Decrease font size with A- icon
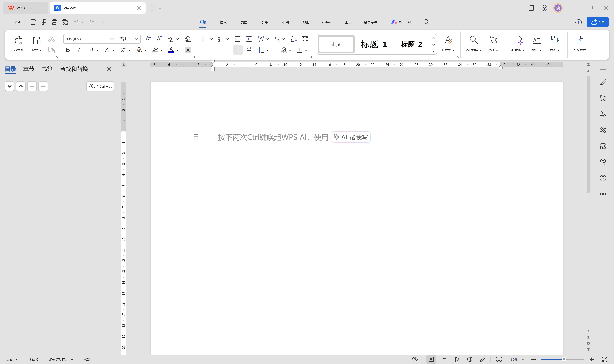This screenshot has height=364, width=614. [159, 39]
